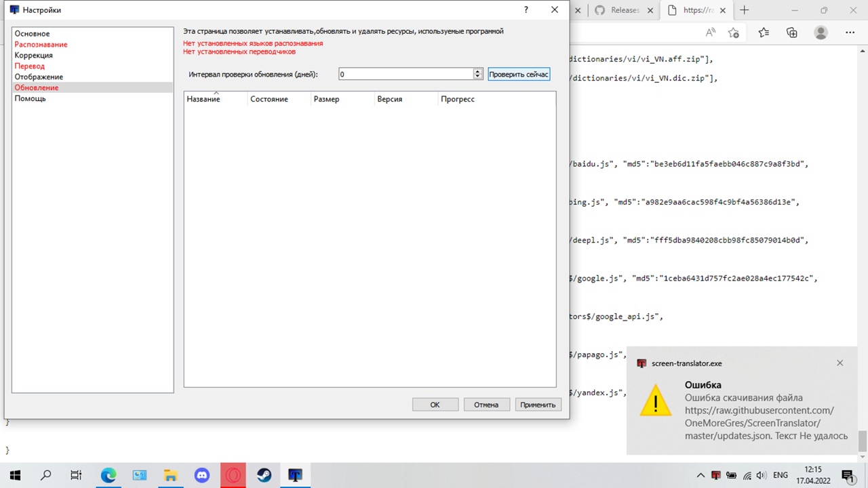Open the Screen Translator app from the taskbar
The height and width of the screenshot is (488, 868).
pos(295,475)
